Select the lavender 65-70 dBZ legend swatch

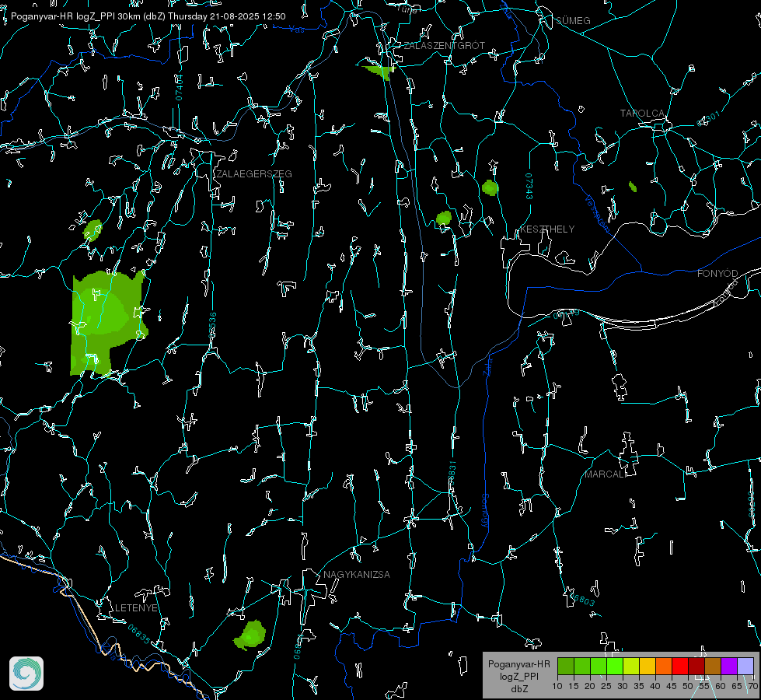(x=745, y=666)
